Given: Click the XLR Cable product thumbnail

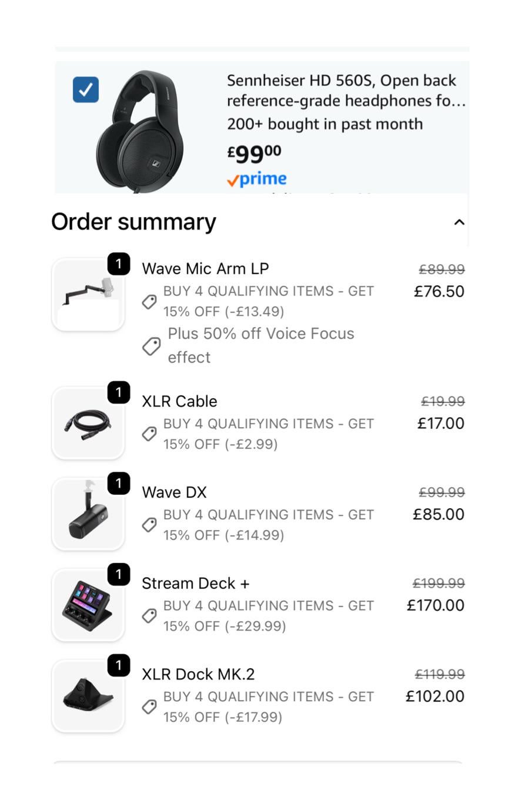Looking at the screenshot, I should click(x=88, y=423).
